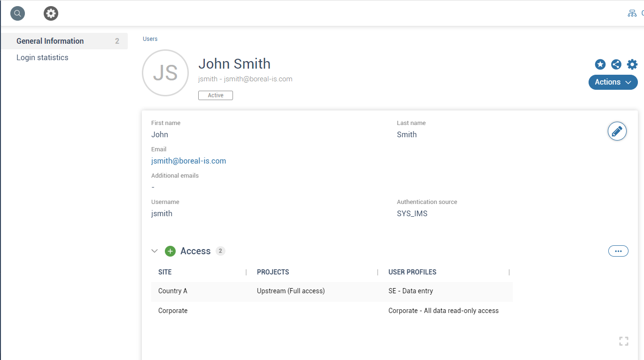Sort by USER PROFILES column header
This screenshot has height=360, width=644.
412,272
